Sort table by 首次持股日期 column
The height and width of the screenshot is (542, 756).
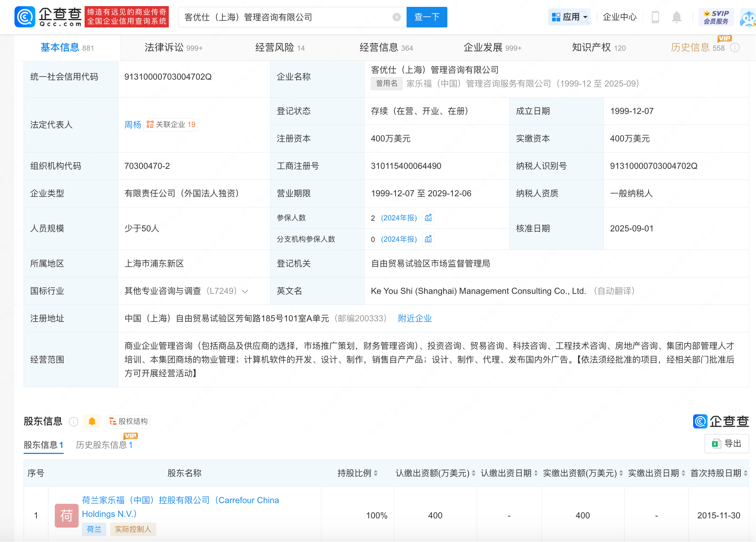[746, 473]
